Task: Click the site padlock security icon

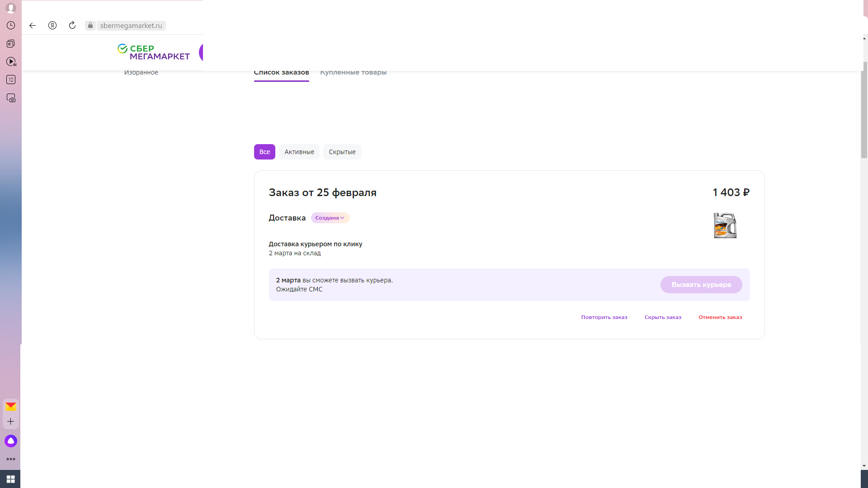Action: coord(90,26)
